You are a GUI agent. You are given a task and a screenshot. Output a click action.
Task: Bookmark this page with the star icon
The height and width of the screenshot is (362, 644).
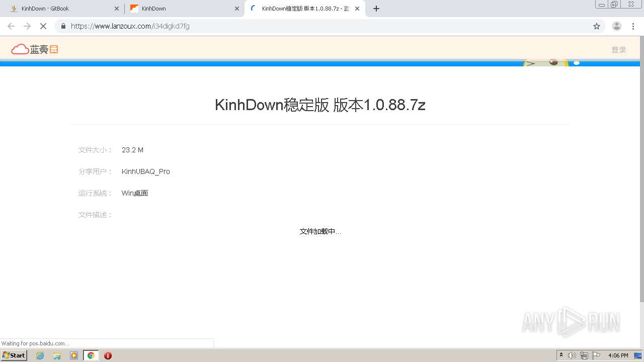597,26
